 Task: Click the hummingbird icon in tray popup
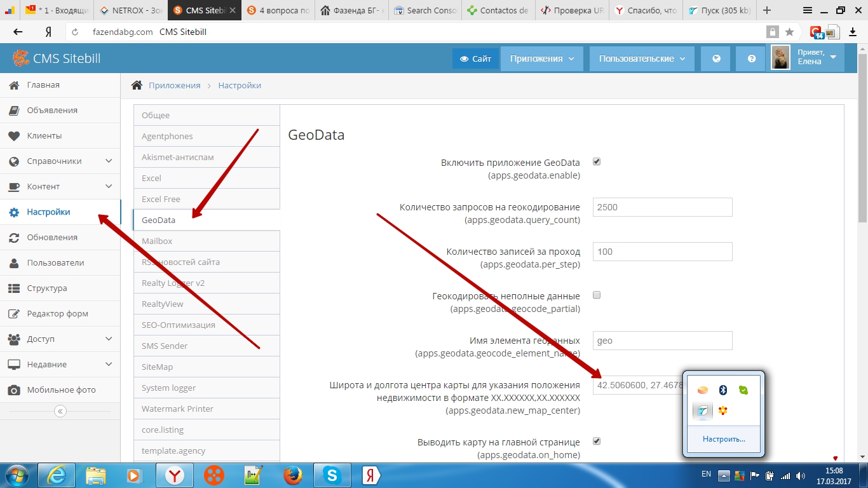pos(702,411)
